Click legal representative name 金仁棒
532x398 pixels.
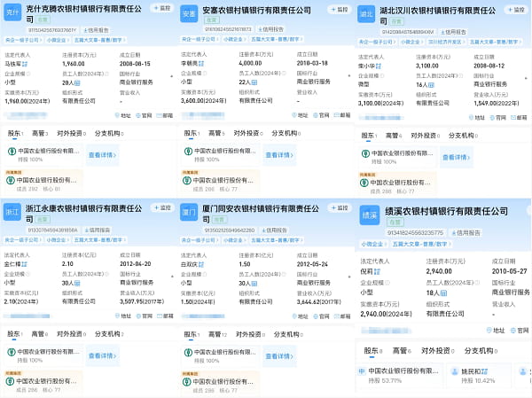[12, 264]
